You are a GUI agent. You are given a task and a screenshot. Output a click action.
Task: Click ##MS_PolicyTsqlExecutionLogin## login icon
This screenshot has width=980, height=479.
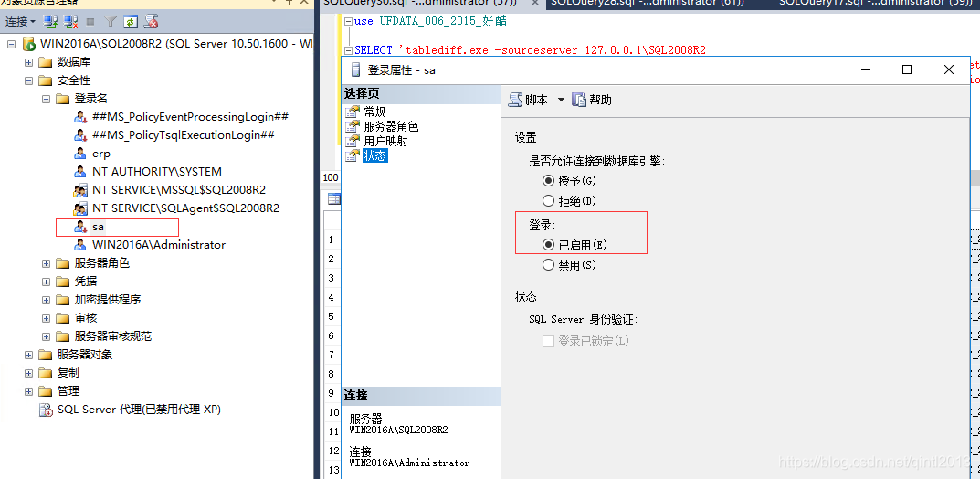pyautogui.click(x=80, y=135)
